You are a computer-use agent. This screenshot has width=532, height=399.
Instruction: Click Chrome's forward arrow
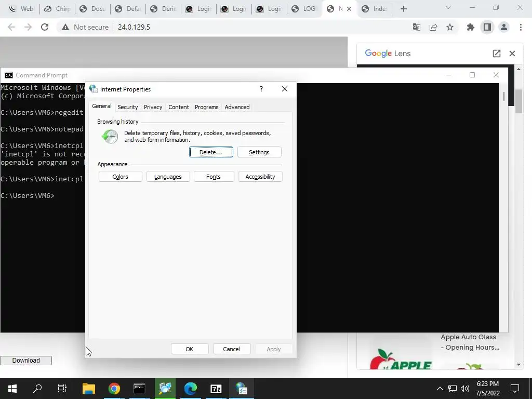click(28, 27)
